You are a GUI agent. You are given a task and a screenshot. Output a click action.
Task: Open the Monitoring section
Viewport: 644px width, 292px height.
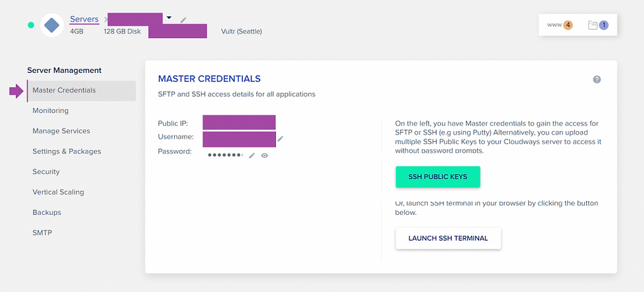tap(51, 111)
